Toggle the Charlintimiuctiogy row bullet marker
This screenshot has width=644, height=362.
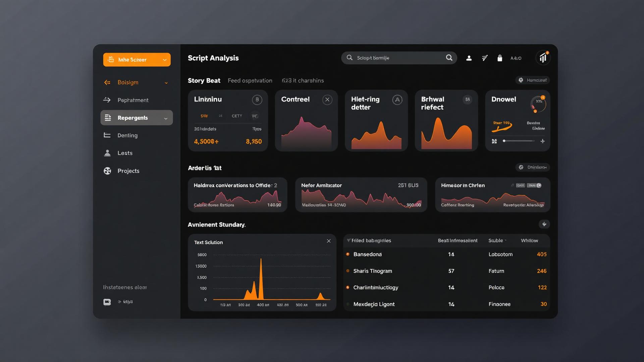point(348,288)
